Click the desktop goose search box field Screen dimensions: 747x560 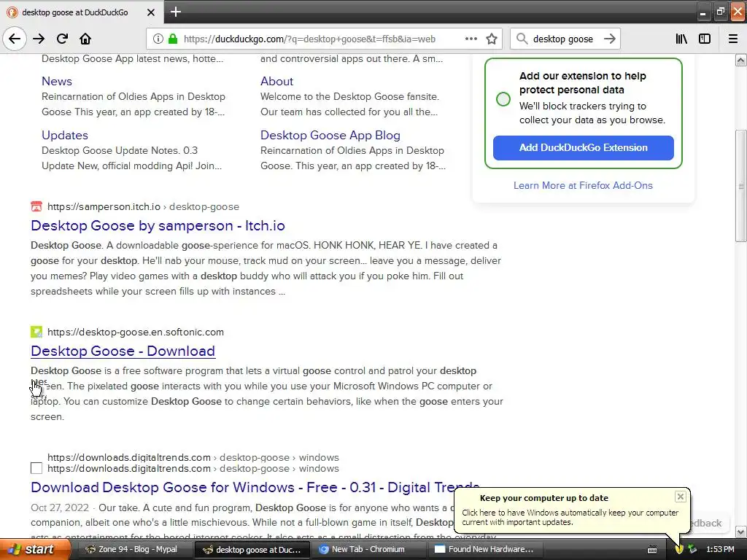pyautogui.click(x=562, y=39)
